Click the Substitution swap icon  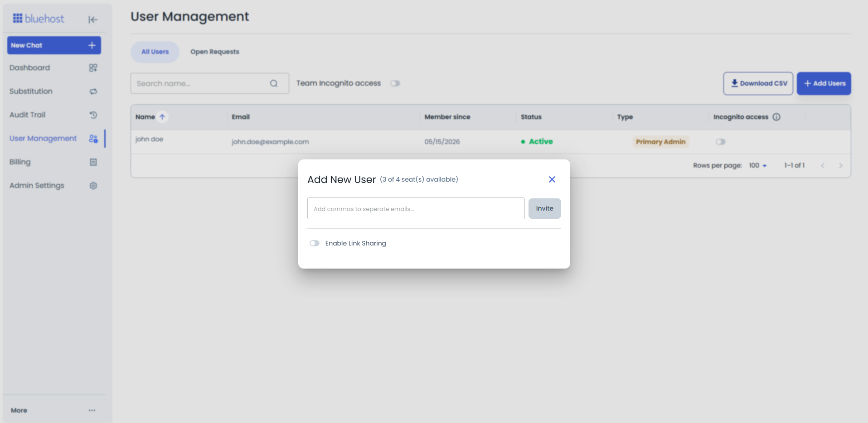(93, 91)
